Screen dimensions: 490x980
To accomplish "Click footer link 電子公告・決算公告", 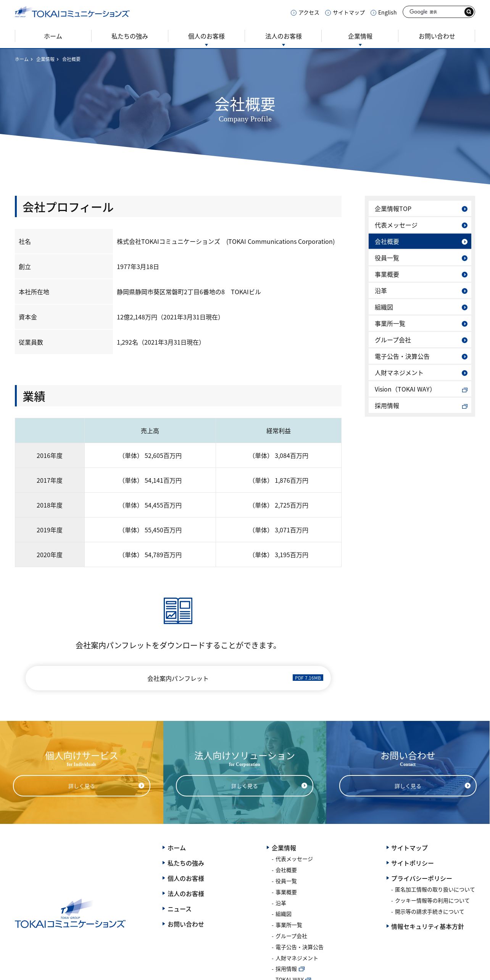I will [x=299, y=947].
